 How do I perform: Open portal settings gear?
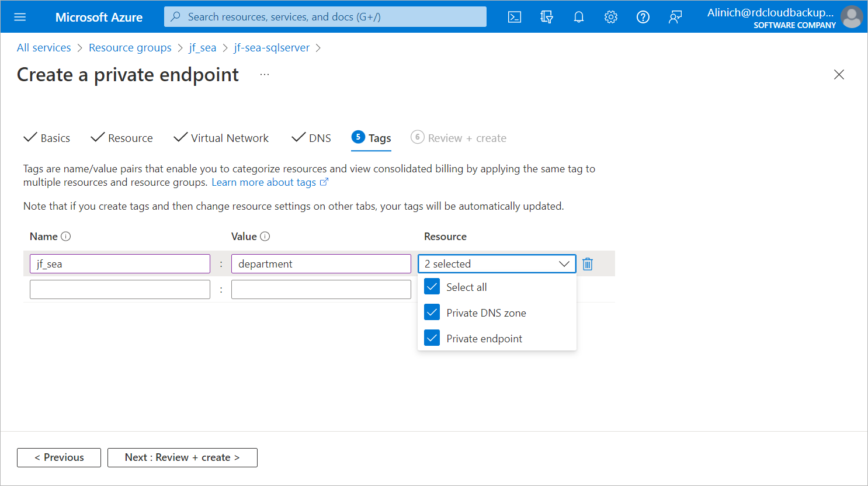[611, 17]
